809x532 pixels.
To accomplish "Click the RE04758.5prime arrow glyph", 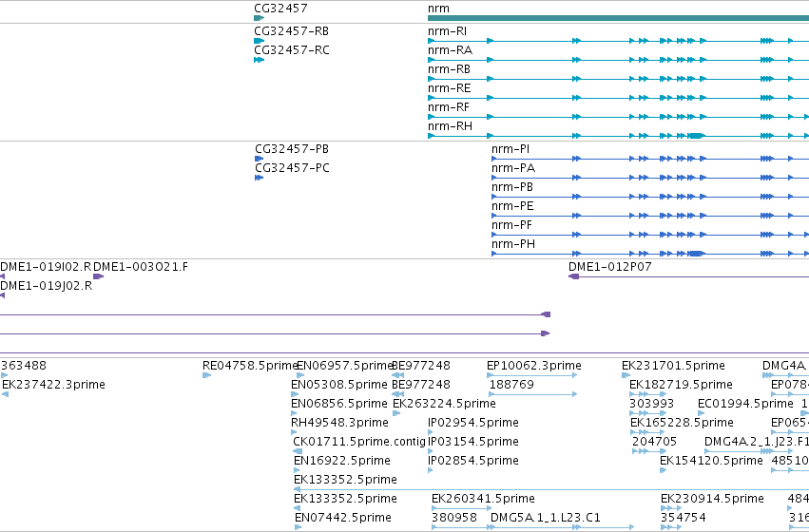I will [206, 375].
